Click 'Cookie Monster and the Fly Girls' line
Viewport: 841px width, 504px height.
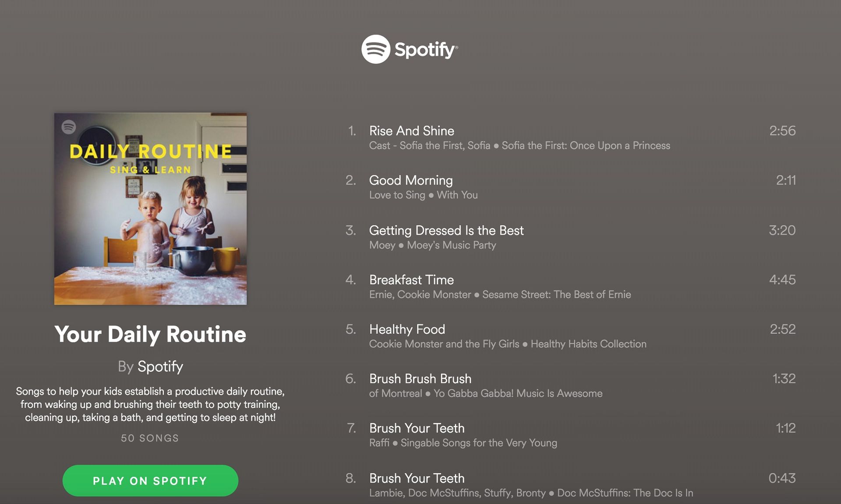pos(444,344)
